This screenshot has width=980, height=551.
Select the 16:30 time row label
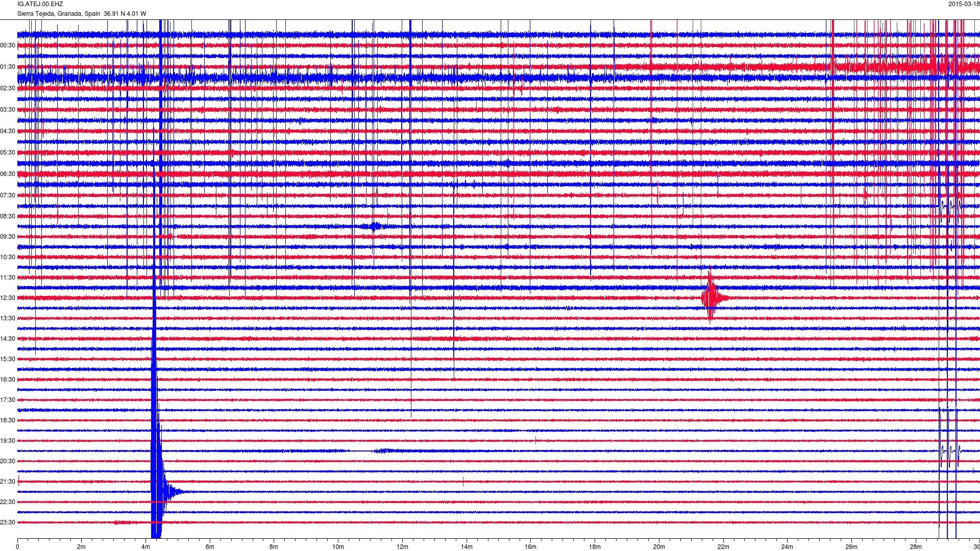(8, 380)
